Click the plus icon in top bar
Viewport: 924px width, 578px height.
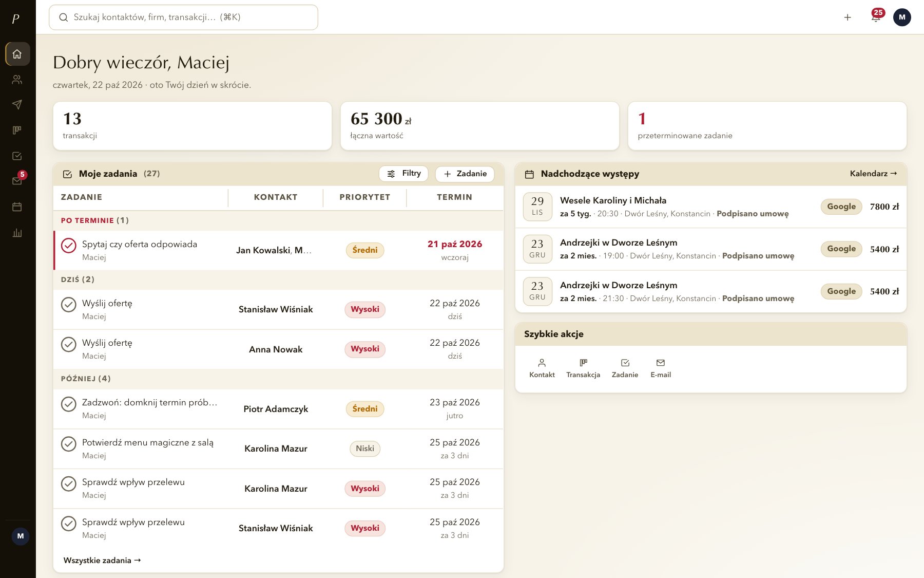[x=848, y=17]
